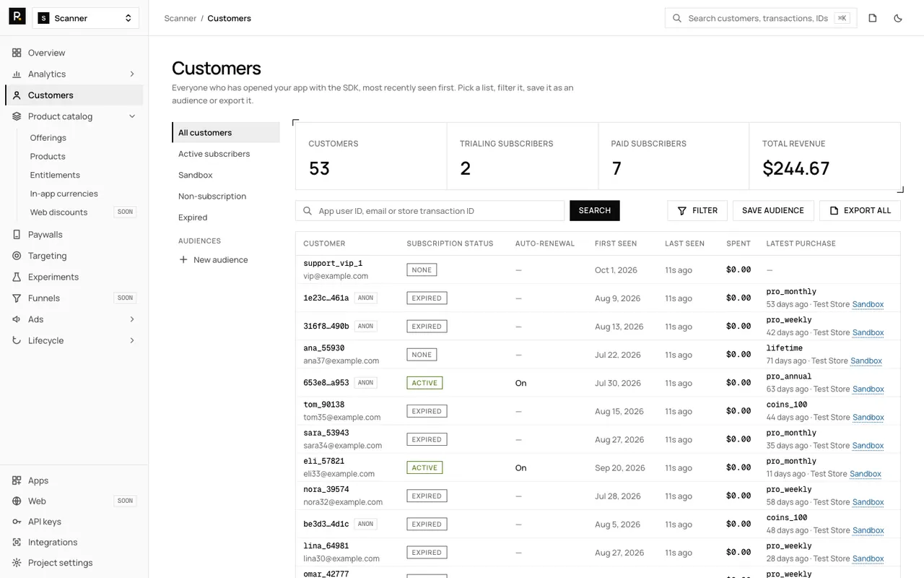Go to Targeting page

74,256
